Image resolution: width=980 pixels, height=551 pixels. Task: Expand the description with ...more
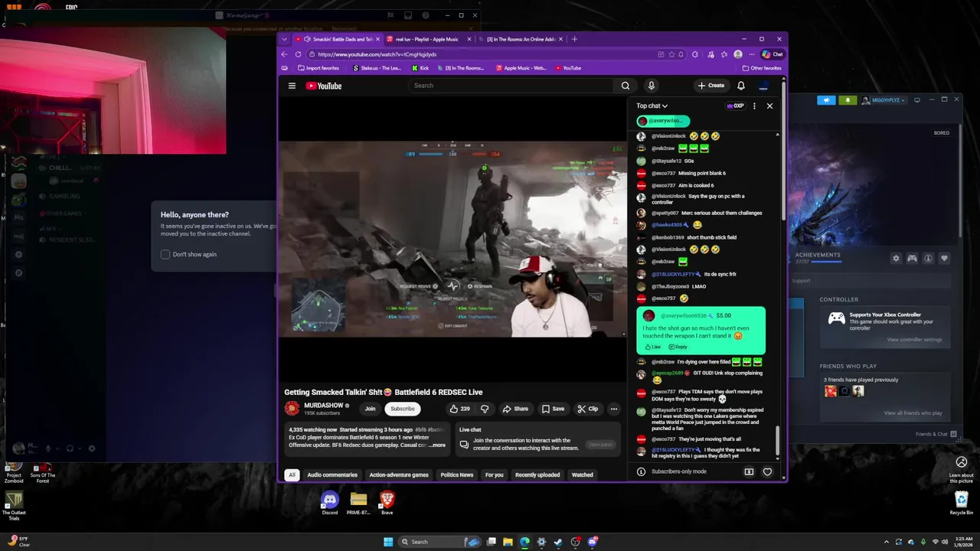coord(437,445)
